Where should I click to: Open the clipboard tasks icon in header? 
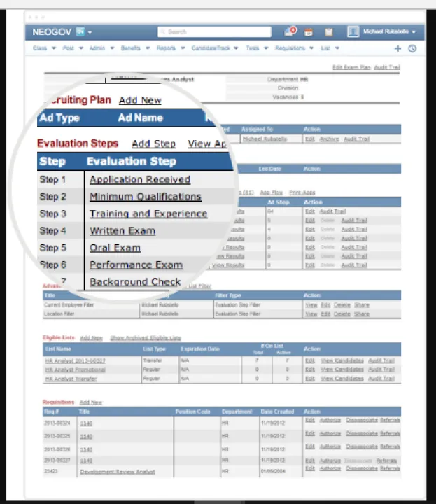tap(328, 31)
